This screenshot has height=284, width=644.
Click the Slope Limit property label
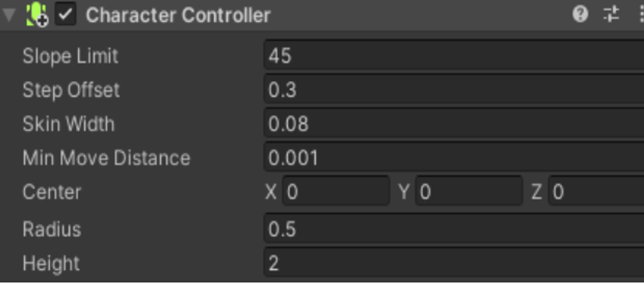coord(70,56)
